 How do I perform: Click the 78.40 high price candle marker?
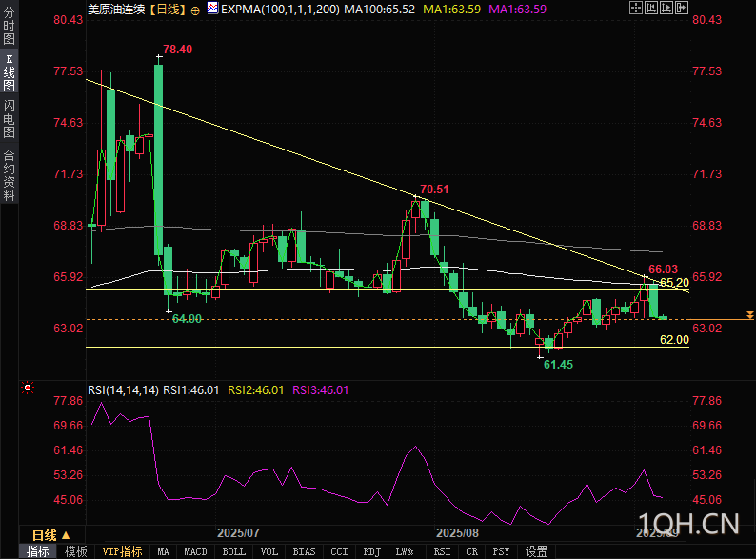click(x=177, y=50)
